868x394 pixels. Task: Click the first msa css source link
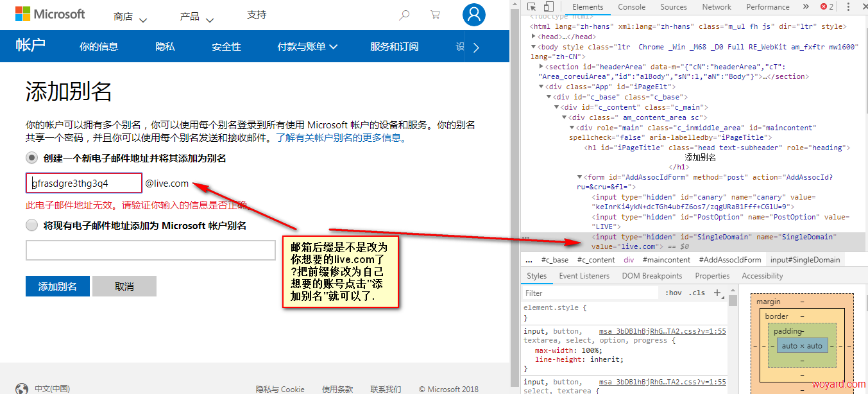(x=663, y=330)
